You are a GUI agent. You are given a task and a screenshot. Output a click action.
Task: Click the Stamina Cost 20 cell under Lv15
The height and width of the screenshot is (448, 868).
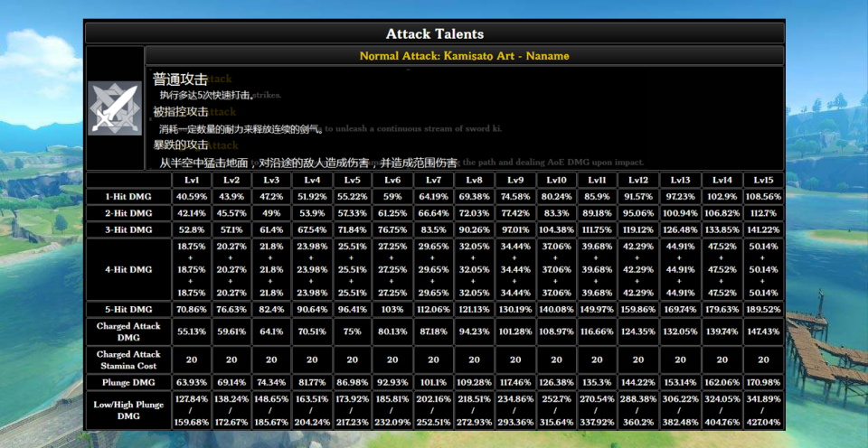(x=763, y=359)
